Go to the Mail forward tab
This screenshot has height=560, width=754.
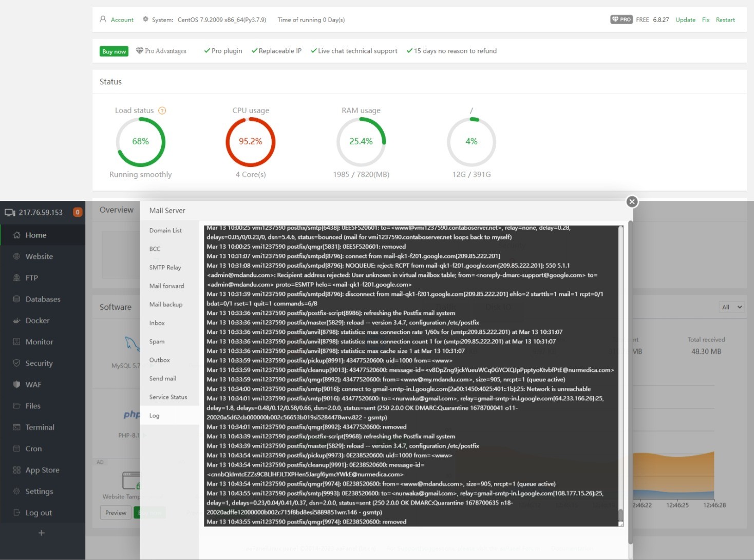point(166,286)
